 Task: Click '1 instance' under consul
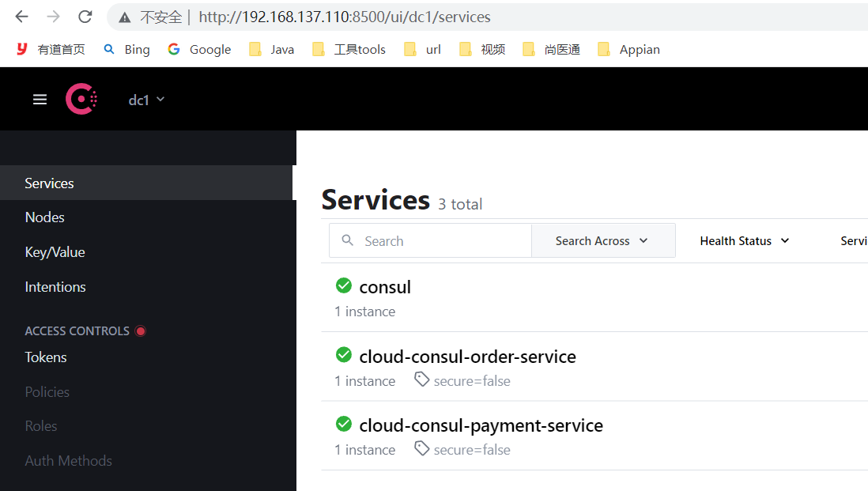pos(364,312)
